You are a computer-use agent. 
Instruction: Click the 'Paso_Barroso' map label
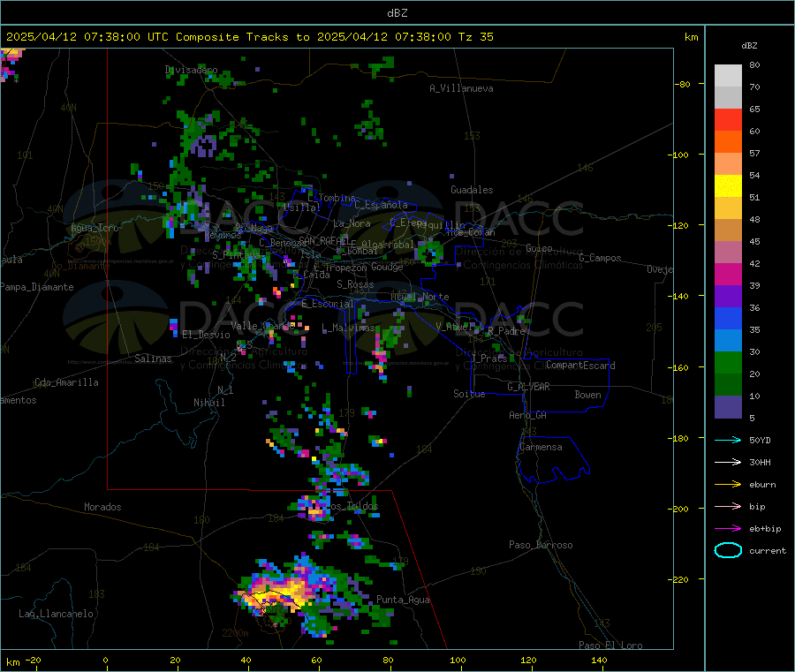click(541, 545)
